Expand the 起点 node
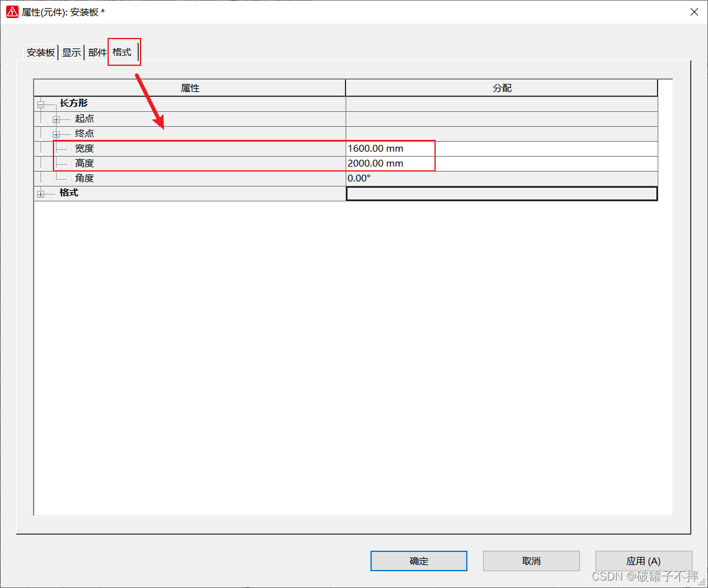The width and height of the screenshot is (708, 588). (56, 119)
